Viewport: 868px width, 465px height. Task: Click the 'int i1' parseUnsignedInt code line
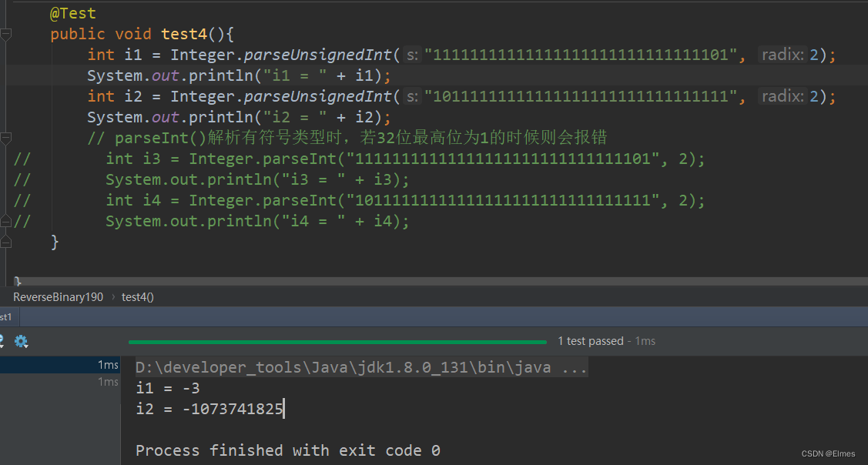[x=461, y=55]
